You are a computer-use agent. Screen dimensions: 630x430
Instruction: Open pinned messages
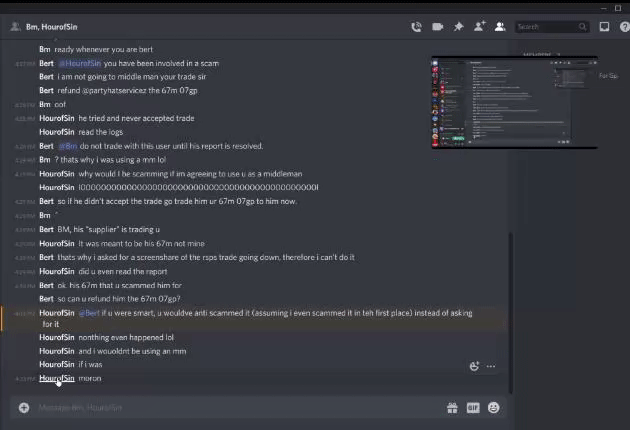pos(458,27)
